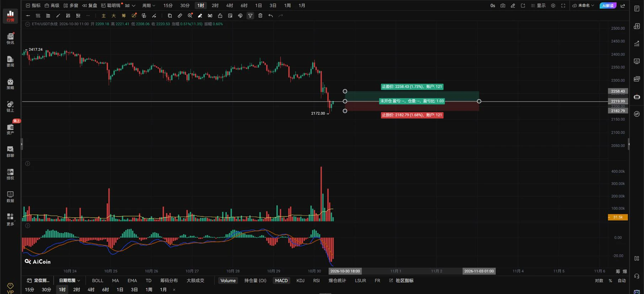The image size is (644, 294).
Task: Select the ruler measure tool
Action: [180, 16]
